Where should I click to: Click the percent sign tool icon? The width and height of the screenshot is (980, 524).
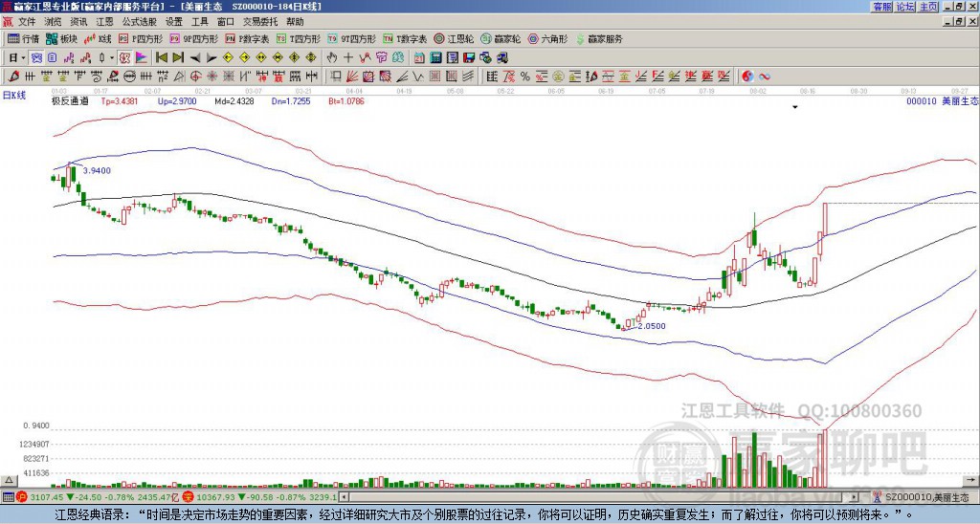[525, 76]
